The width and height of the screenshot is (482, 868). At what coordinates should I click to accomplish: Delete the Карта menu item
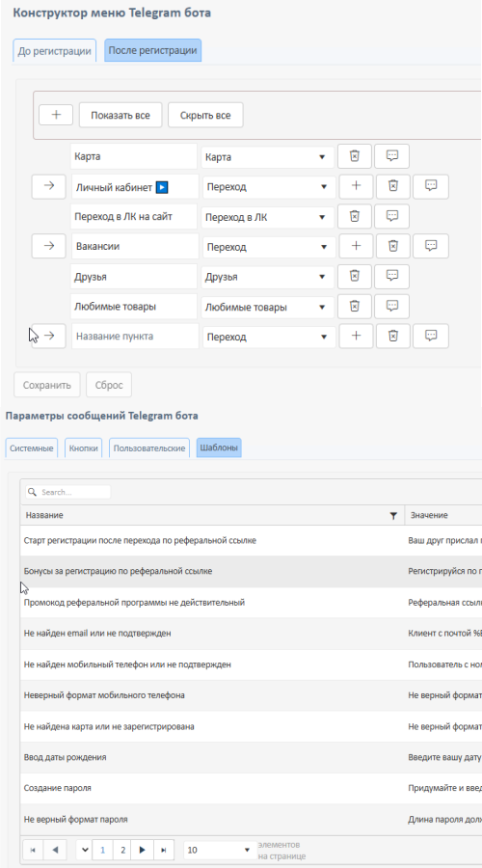tap(355, 156)
